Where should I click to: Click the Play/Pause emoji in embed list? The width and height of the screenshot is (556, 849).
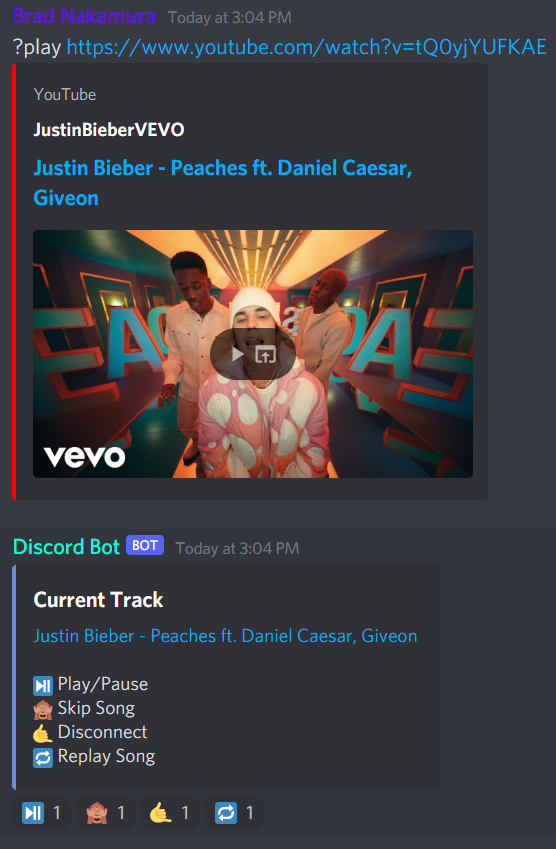click(43, 685)
